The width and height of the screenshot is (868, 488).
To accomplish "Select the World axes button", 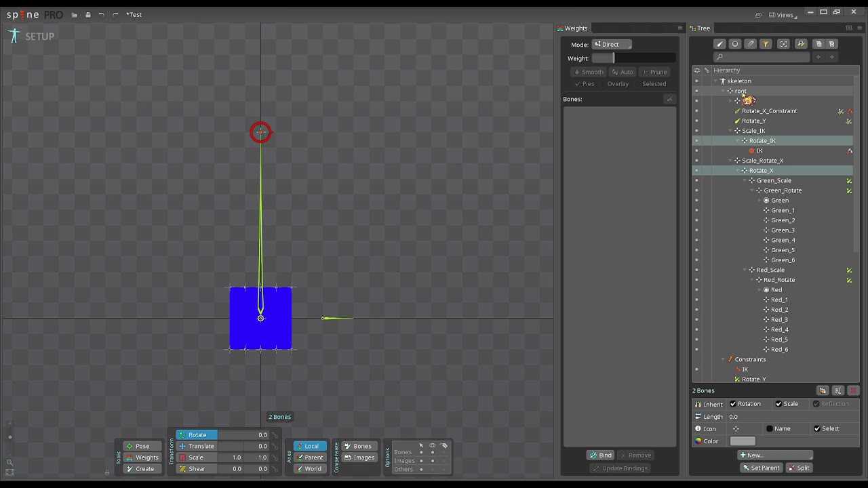I will click(x=309, y=469).
